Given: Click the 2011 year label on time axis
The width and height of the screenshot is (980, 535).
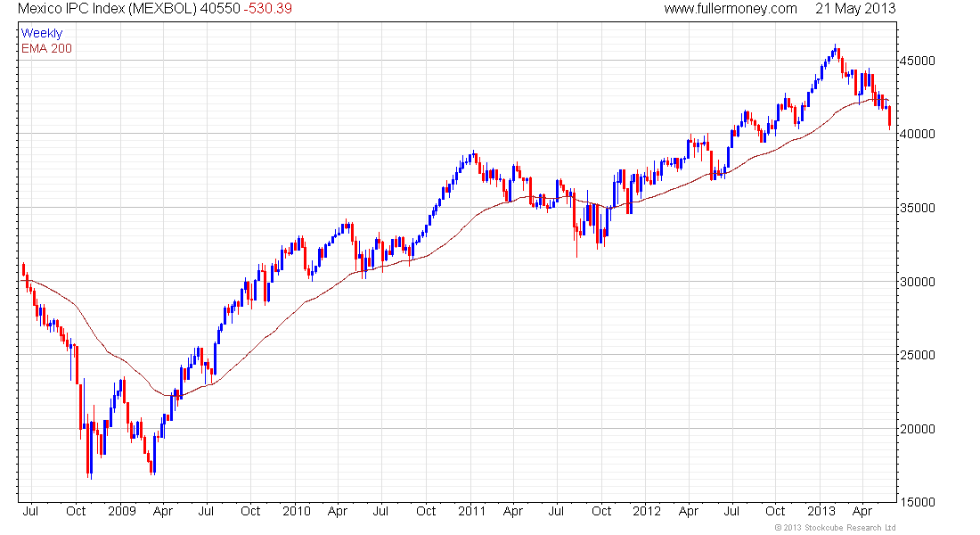Looking at the screenshot, I should (x=472, y=511).
